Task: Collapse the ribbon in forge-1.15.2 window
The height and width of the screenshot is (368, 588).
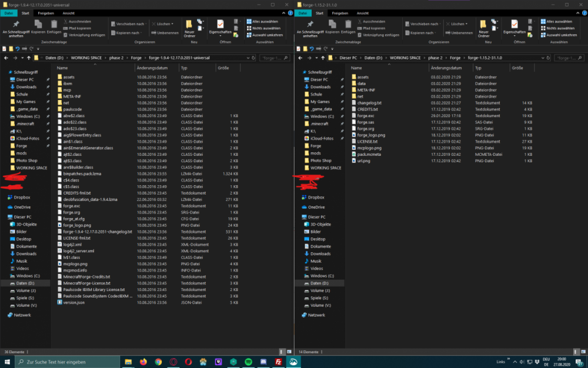Action: [x=577, y=13]
